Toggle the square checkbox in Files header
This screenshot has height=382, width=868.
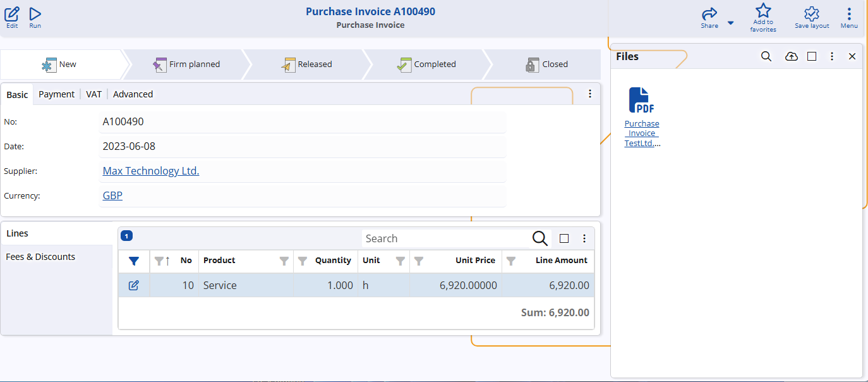[812, 56]
